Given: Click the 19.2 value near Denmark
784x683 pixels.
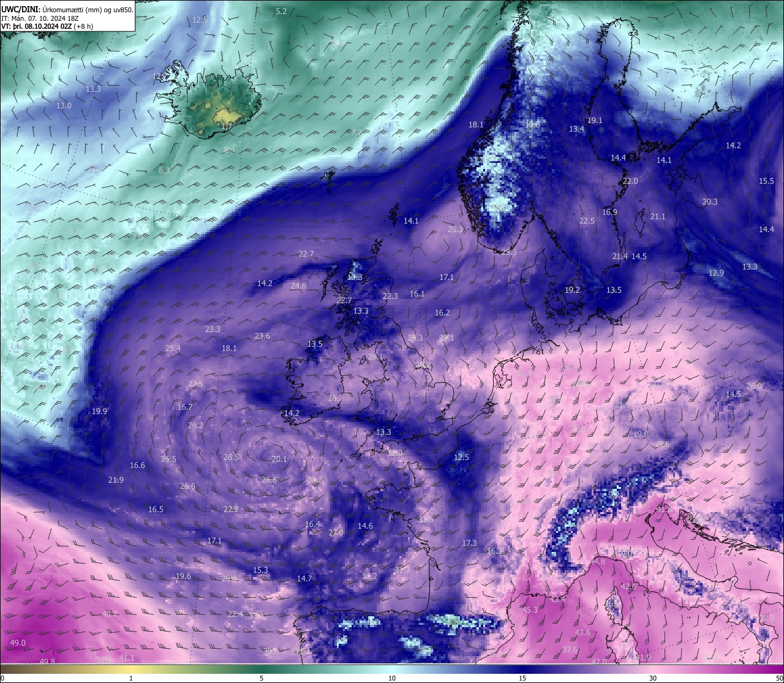Looking at the screenshot, I should pyautogui.click(x=572, y=290).
